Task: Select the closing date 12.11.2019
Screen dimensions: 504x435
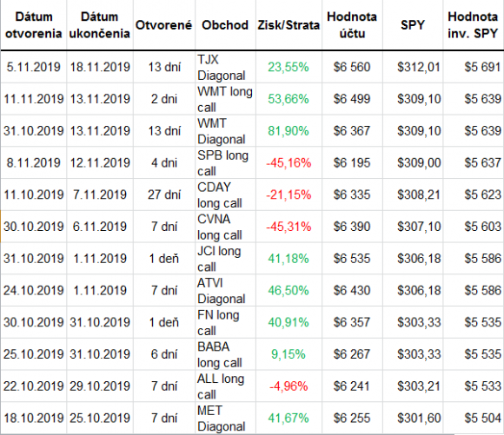Action: [x=100, y=163]
